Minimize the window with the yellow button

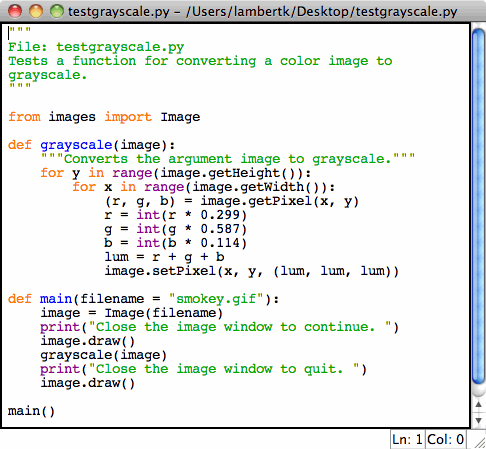pyautogui.click(x=36, y=11)
